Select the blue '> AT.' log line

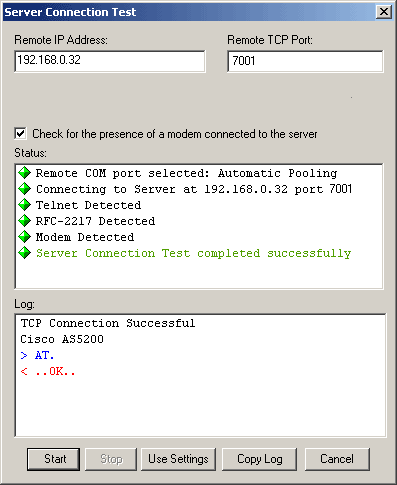[x=37, y=355]
